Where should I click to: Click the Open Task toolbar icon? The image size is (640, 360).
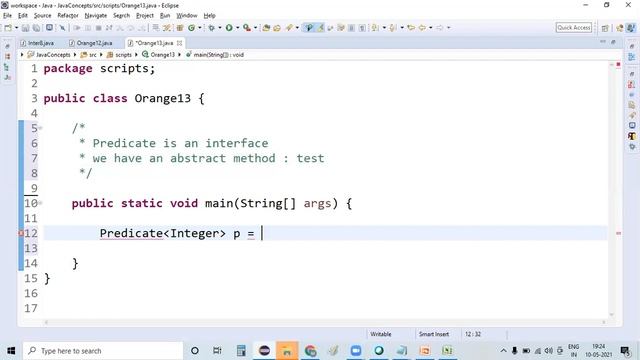[x=277, y=28]
